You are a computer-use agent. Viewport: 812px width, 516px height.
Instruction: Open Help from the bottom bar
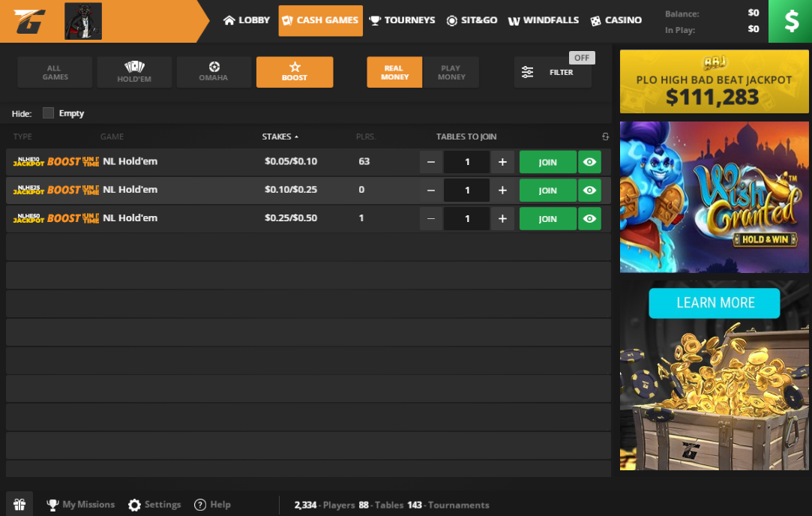point(212,505)
